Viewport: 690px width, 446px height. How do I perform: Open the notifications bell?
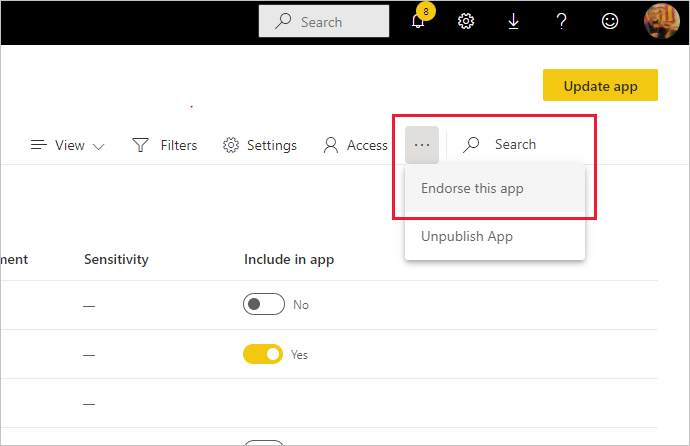[x=420, y=22]
